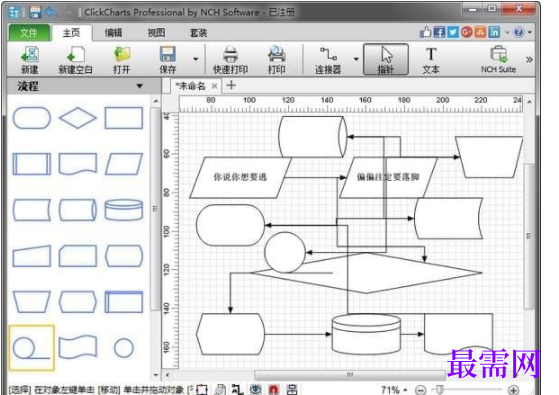Close the *未命名 document tab

coord(214,86)
